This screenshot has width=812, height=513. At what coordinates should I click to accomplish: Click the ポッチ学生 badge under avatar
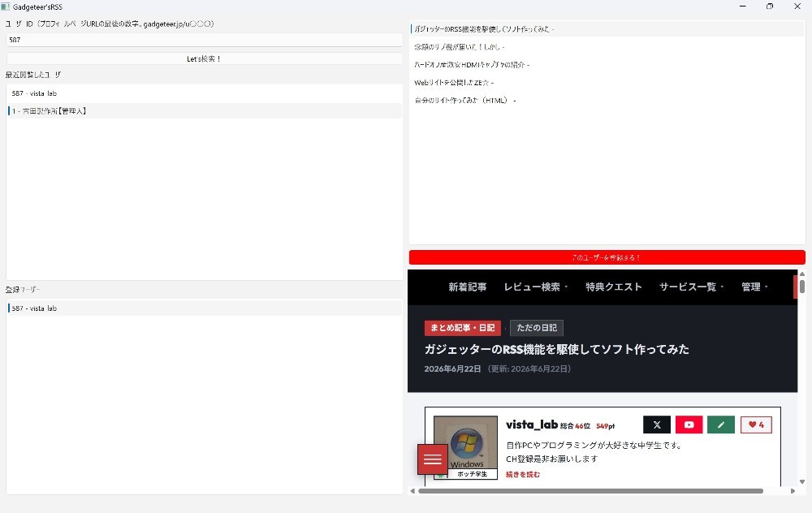pos(472,474)
